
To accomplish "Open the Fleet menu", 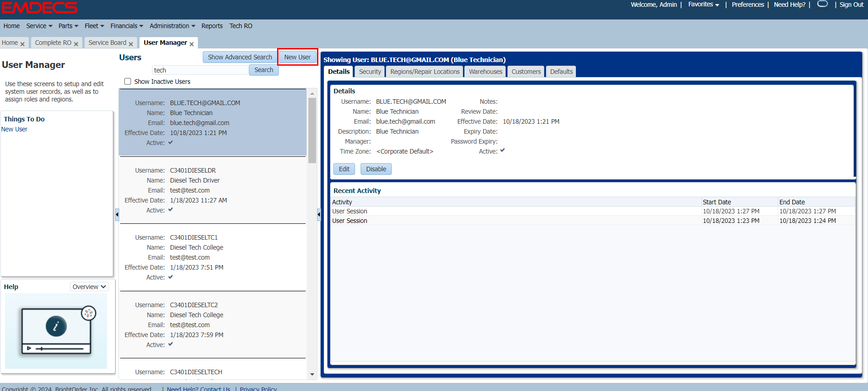I will 94,26.
